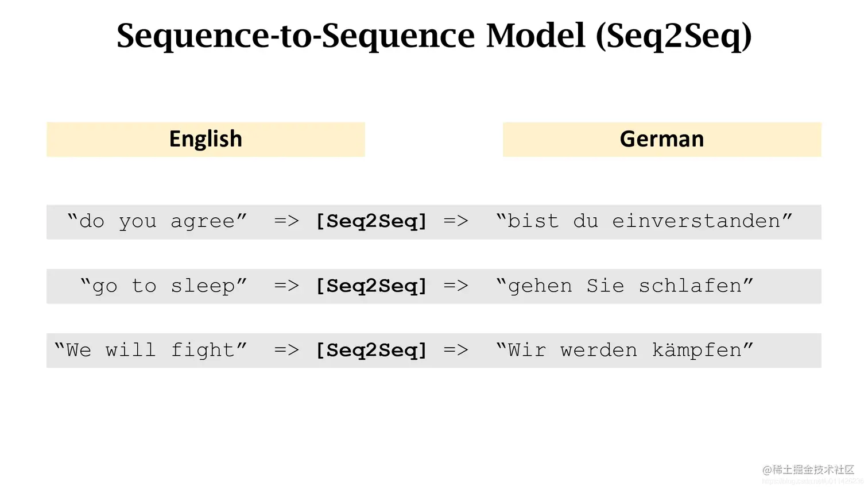Click the arrow right after "go to sleep"
The image size is (868, 489).
pyautogui.click(x=286, y=286)
